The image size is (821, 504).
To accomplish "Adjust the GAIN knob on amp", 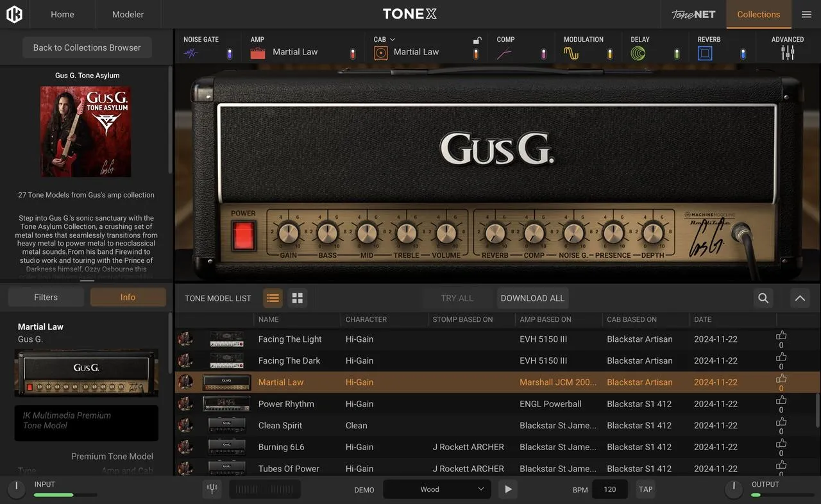I will coord(289,233).
